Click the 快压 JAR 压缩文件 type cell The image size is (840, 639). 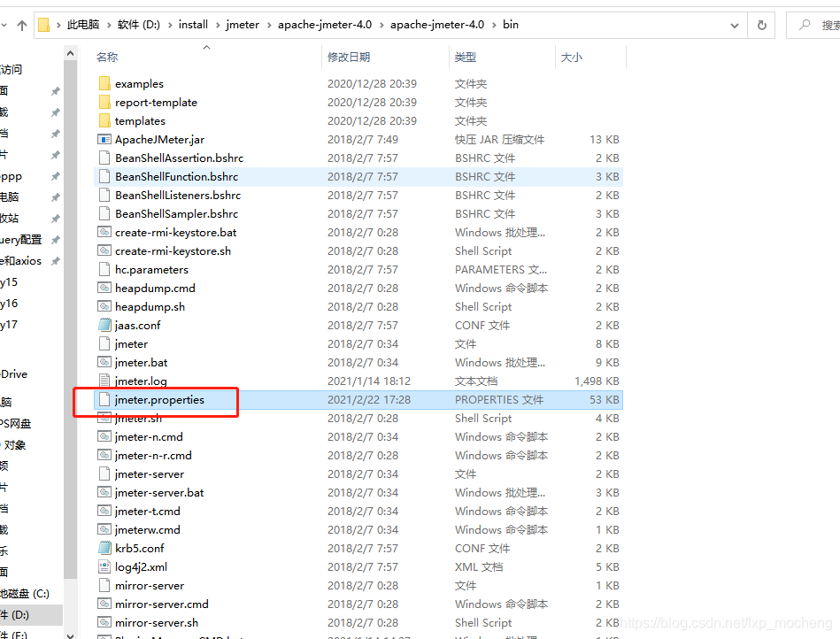[499, 139]
